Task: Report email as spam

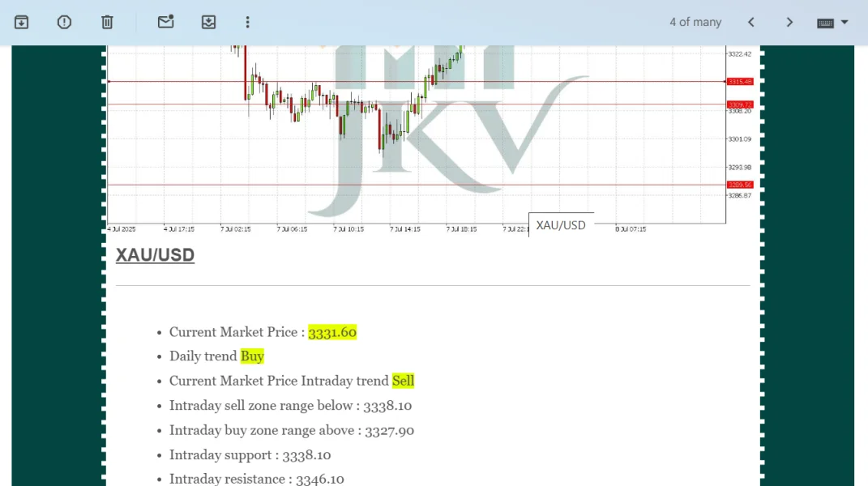Action: tap(64, 22)
